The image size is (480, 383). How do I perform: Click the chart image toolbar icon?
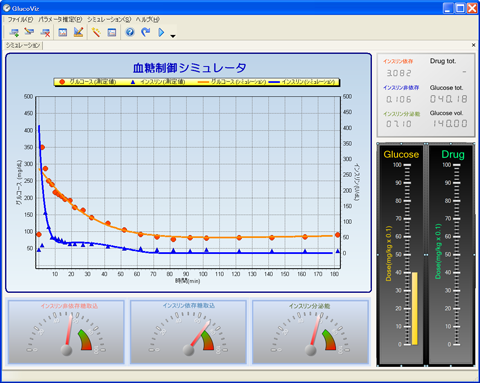[x=63, y=32]
